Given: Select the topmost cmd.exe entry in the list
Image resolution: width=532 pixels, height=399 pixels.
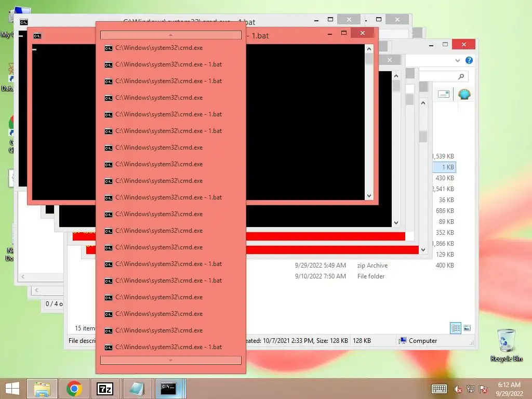Looking at the screenshot, I should tap(170, 48).
